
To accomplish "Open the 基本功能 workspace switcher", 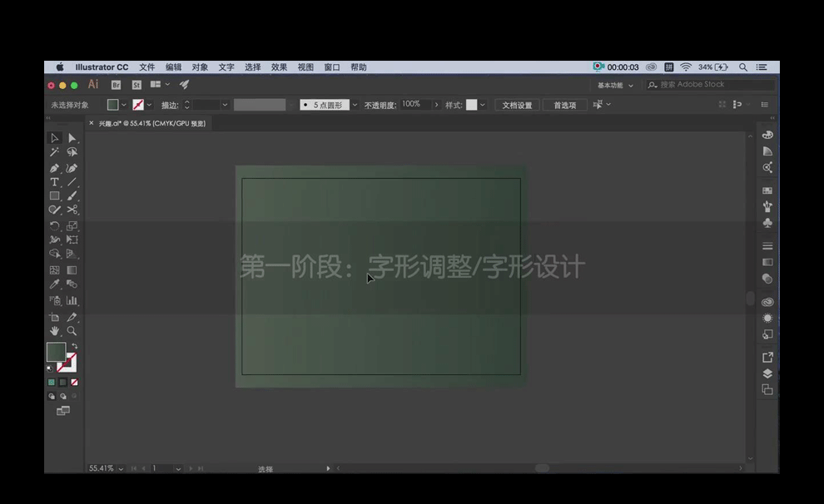I will click(x=615, y=85).
